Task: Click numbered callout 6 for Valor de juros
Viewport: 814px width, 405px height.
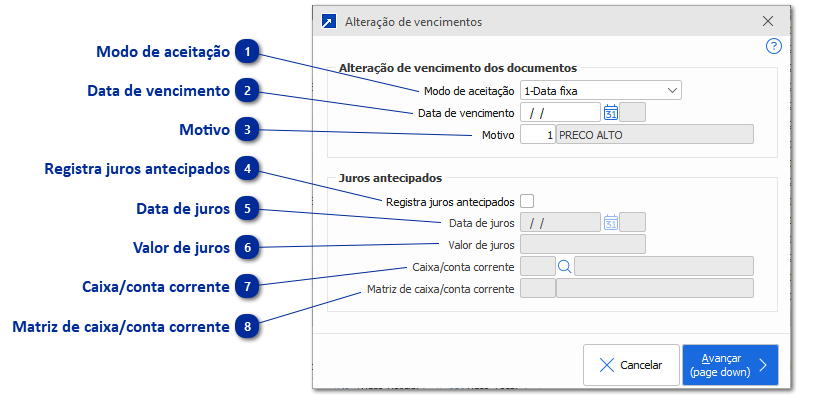Action: tap(247, 247)
